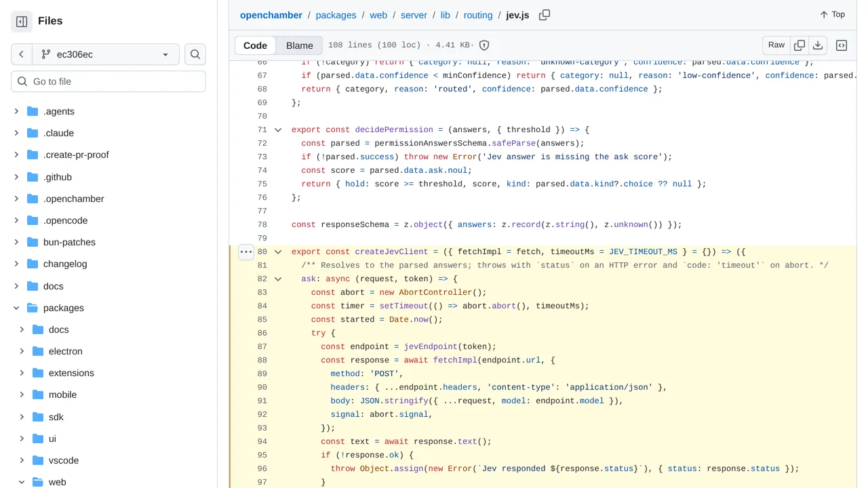
Task: Click JEV_TIMEOUT_MS on line 80
Action: click(x=643, y=251)
